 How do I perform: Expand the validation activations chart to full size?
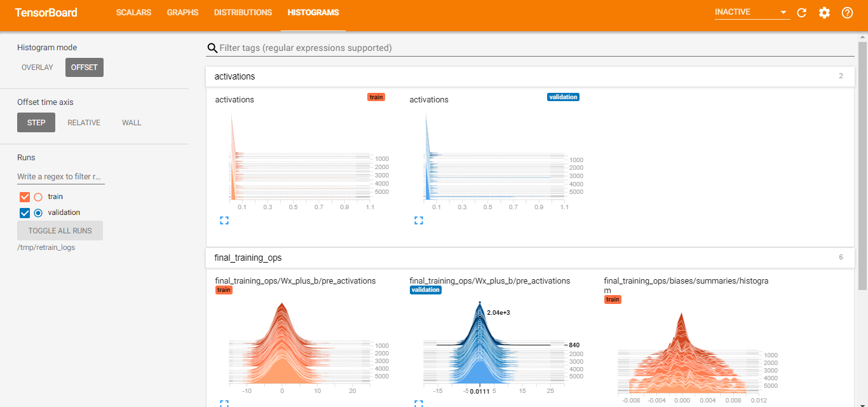(x=418, y=221)
